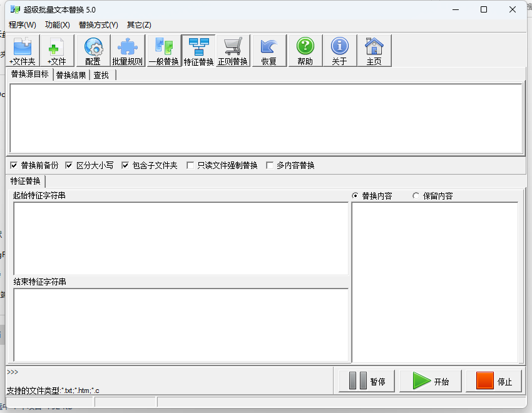The height and width of the screenshot is (413, 532).
Task: Switch to the 替换源目标 tab
Action: pyautogui.click(x=30, y=74)
